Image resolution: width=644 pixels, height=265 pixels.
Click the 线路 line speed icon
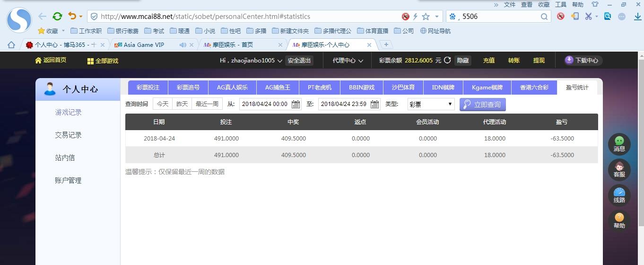coord(619,195)
